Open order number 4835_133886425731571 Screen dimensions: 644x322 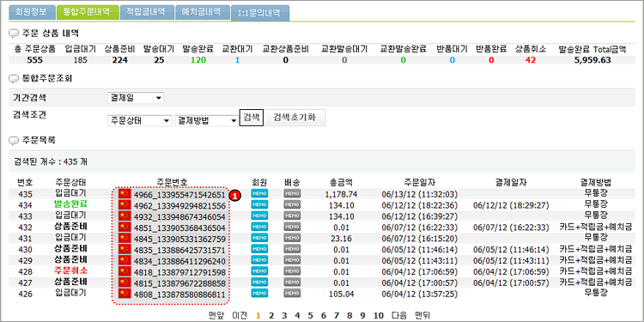point(179,250)
